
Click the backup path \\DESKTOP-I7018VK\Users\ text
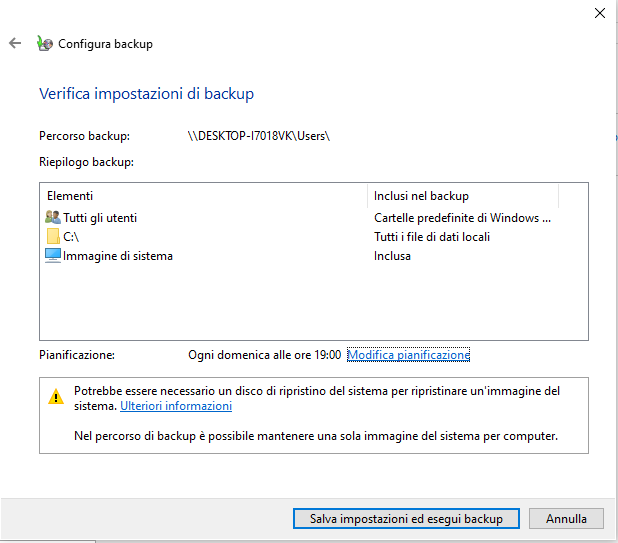click(259, 135)
